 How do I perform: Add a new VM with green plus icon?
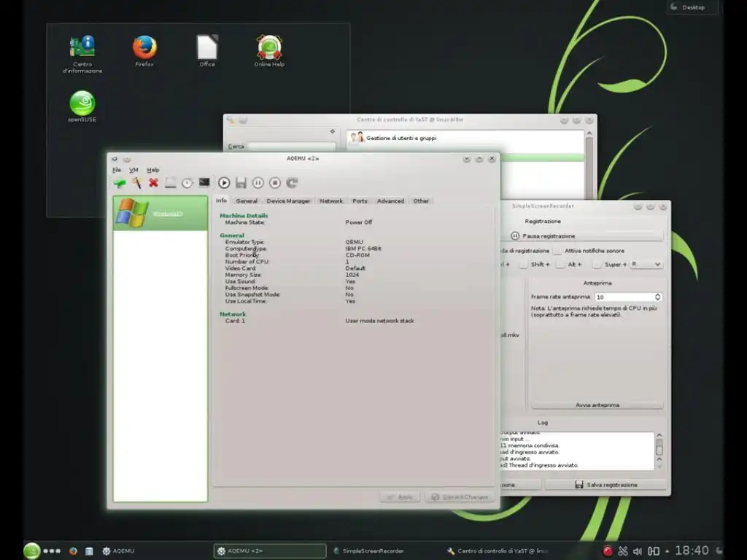pos(120,183)
